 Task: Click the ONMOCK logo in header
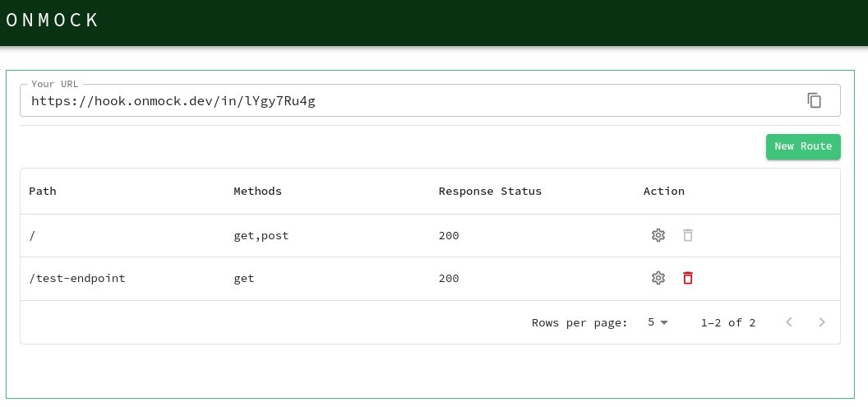click(52, 20)
